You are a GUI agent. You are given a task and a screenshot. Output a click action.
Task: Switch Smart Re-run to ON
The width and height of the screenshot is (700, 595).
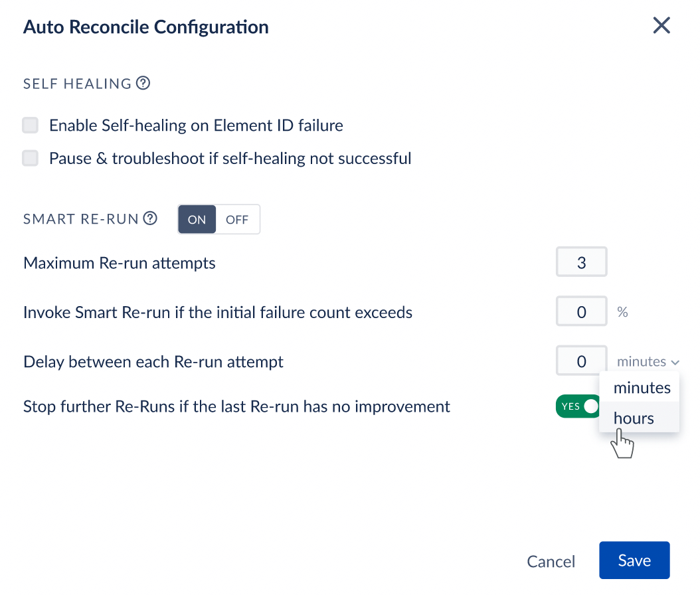(197, 220)
